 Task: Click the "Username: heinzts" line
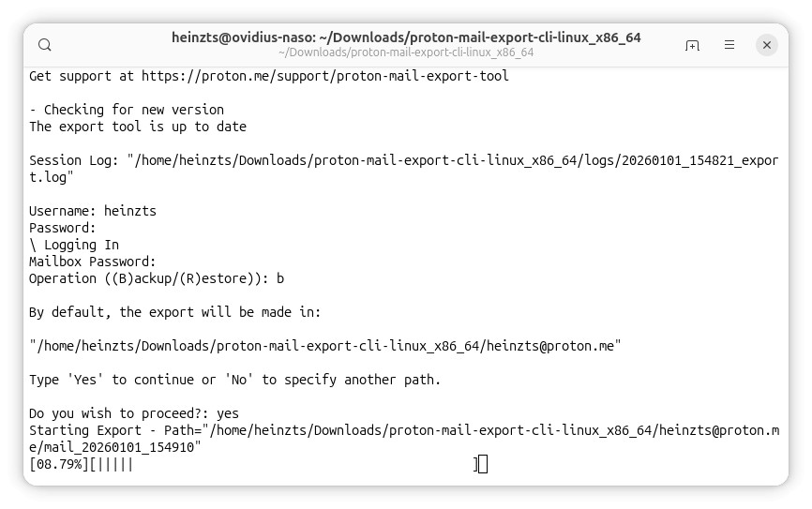point(93,211)
